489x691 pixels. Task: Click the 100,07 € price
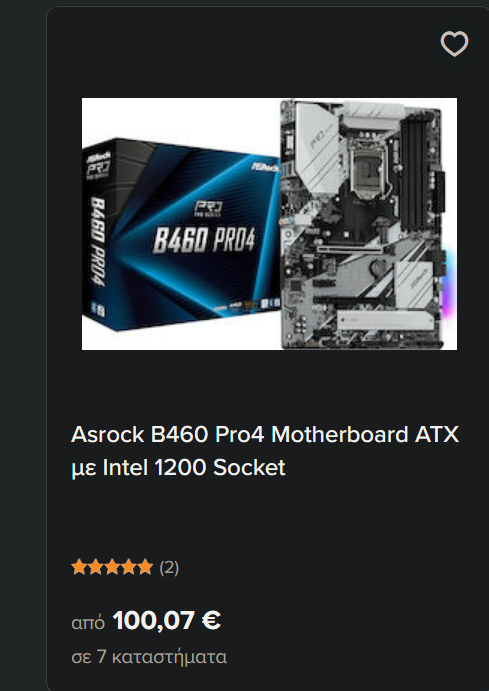pos(167,620)
